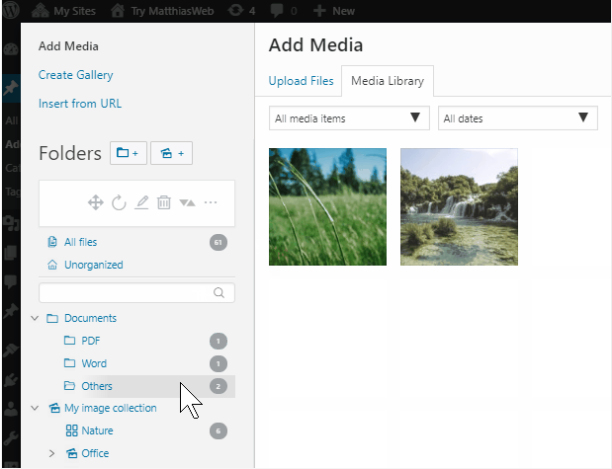Screen dimensions: 612x469
Task: Select the Nature gallery
Action: coord(97,431)
